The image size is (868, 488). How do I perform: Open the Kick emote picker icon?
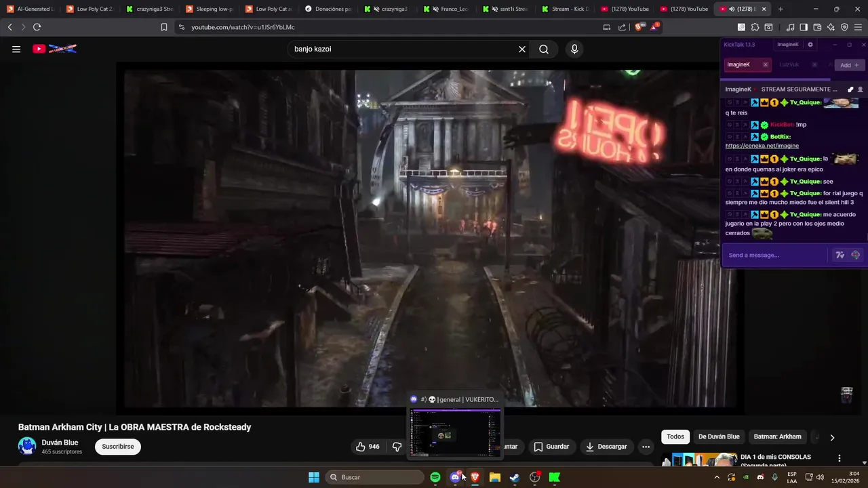855,255
